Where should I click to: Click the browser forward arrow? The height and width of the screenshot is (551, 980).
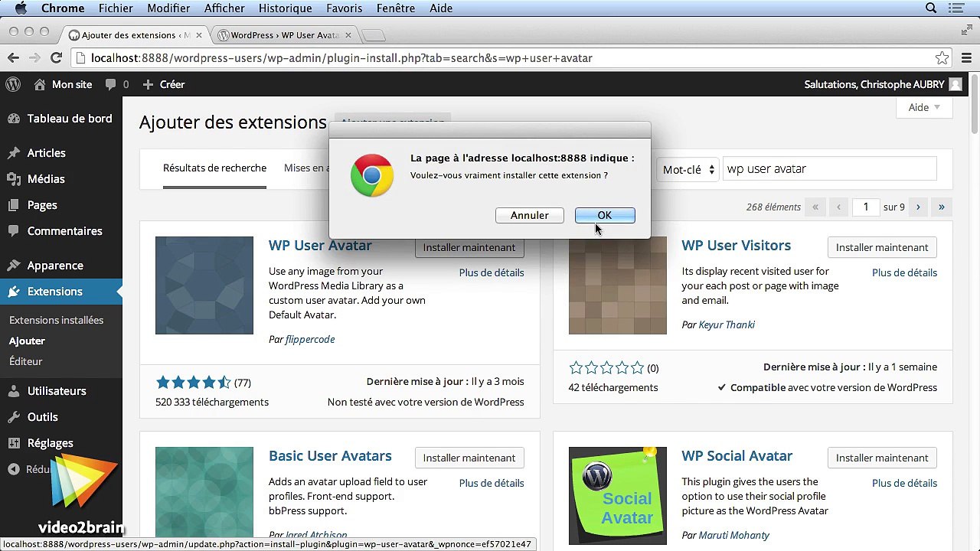click(x=34, y=58)
